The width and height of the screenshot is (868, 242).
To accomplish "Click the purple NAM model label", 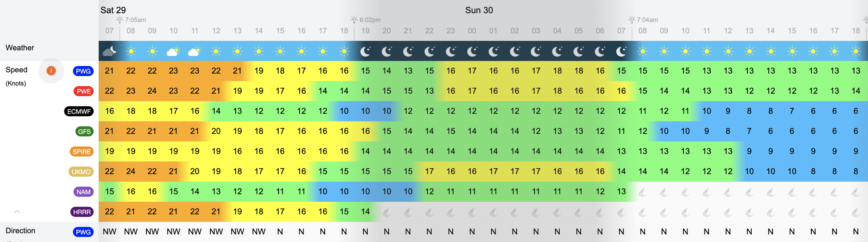I will [83, 192].
